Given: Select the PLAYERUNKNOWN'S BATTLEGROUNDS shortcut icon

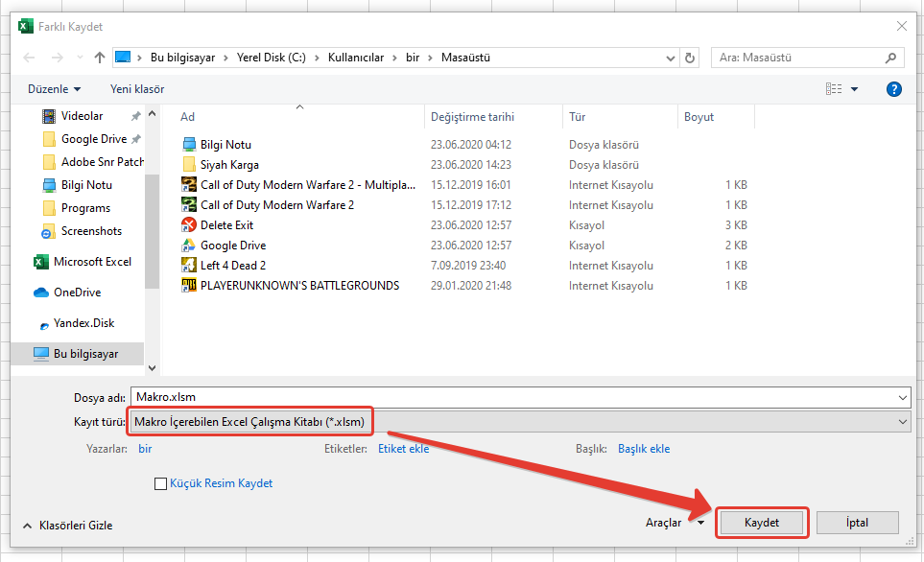Looking at the screenshot, I should (x=189, y=286).
